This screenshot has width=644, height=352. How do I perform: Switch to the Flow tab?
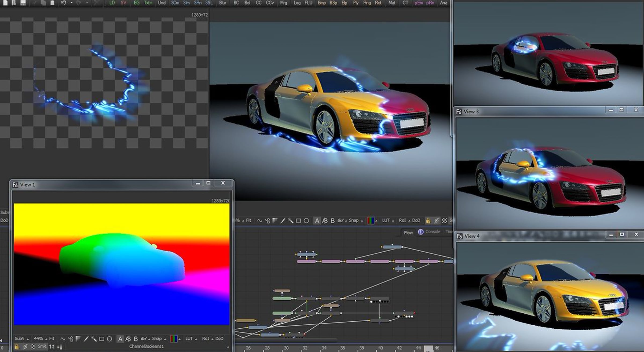(x=408, y=233)
